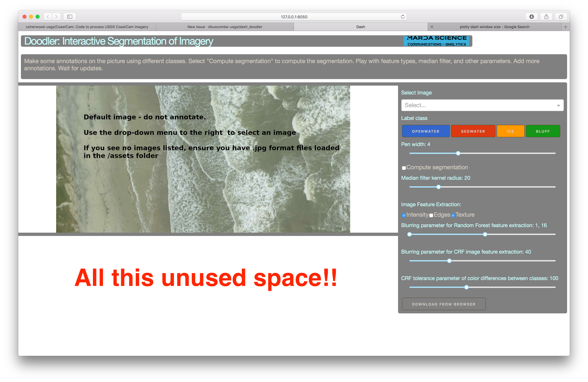
Task: Toggle the Safari sidebar icon
Action: pos(70,17)
